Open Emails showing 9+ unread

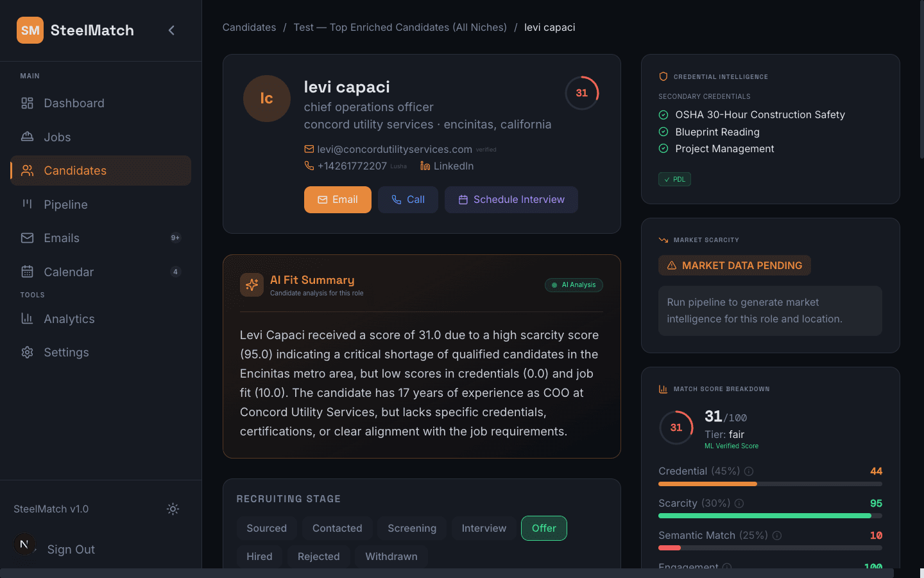click(x=62, y=238)
